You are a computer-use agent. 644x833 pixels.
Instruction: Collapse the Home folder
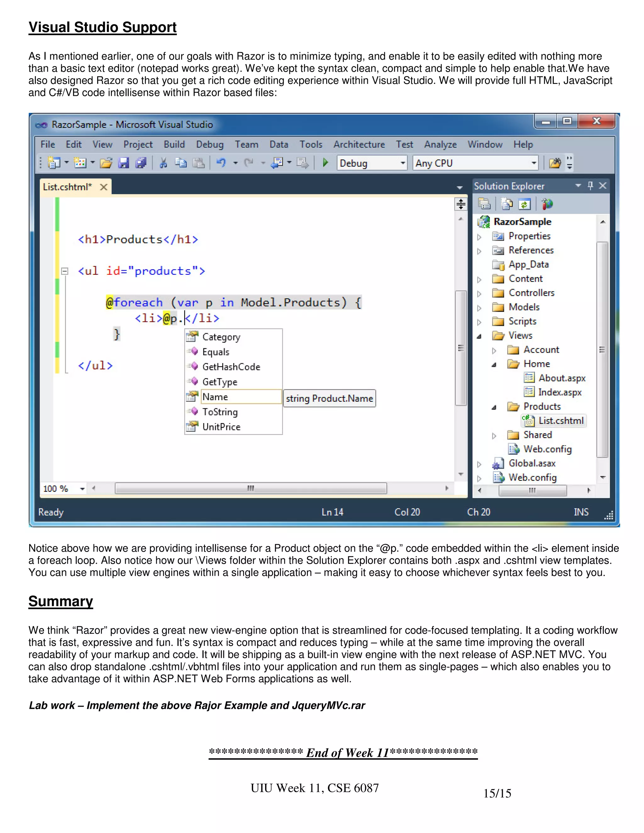[494, 364]
